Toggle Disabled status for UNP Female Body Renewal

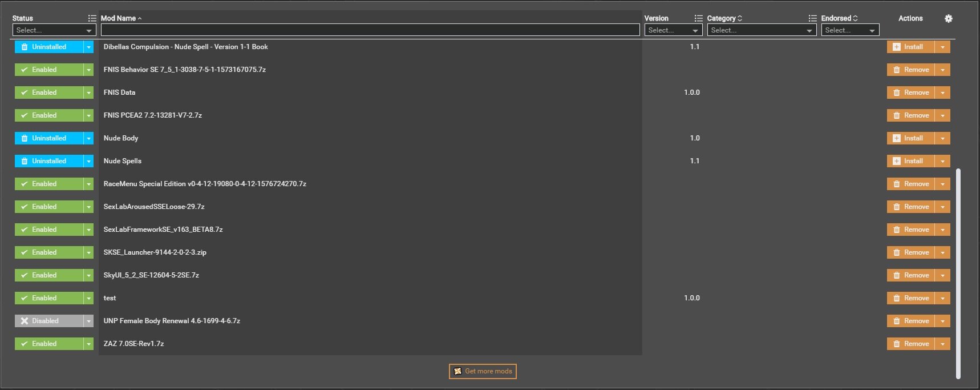[x=49, y=321]
